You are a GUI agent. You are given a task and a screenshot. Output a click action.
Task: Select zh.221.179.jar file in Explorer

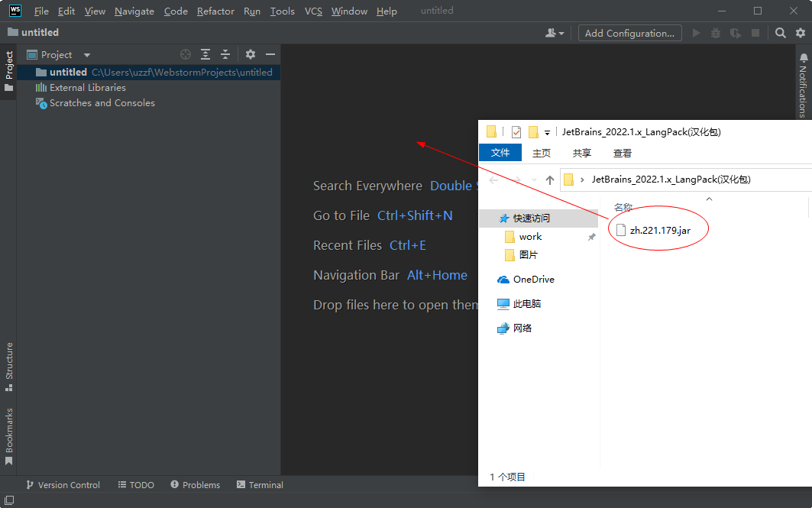[654, 231]
